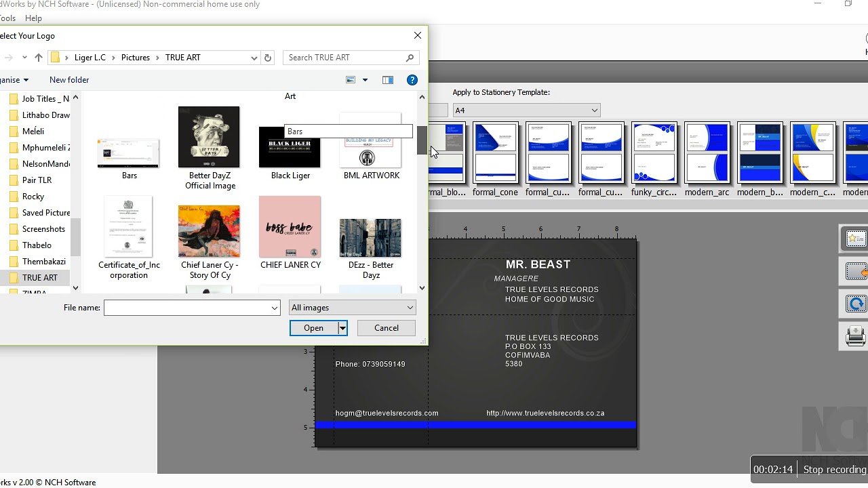Expand the A4 stationery template dropdown
The image size is (868, 488).
[x=594, y=110]
